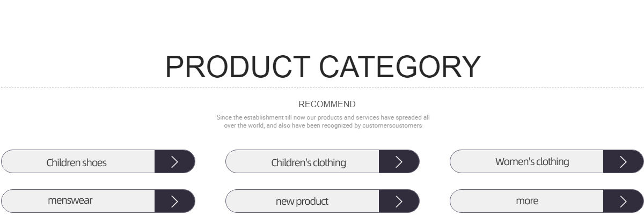644x223 pixels.
Task: Show more categories via the more label
Action: (527, 201)
